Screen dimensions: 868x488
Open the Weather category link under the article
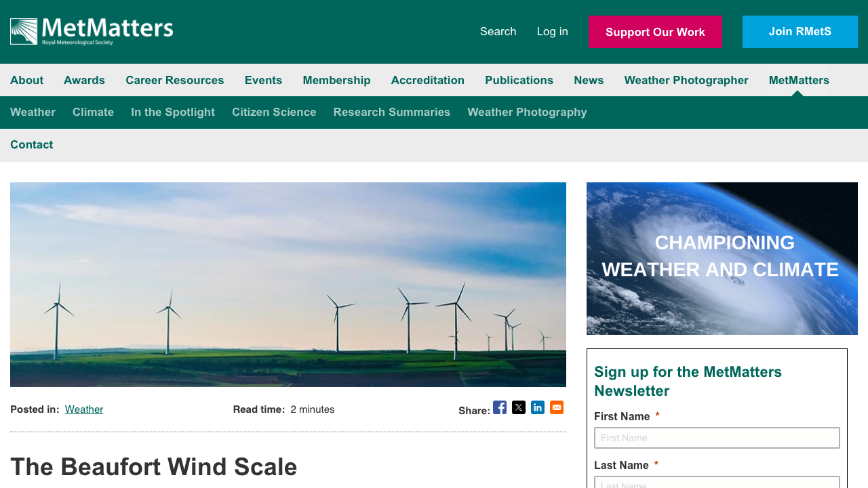click(83, 409)
